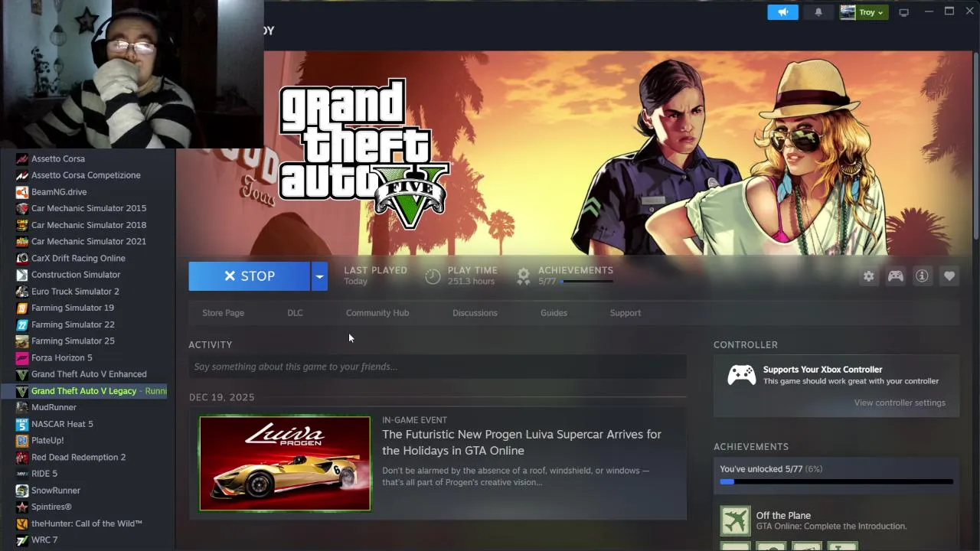Click the Euro Truck Simulator 2 icon
Image resolution: width=980 pixels, height=551 pixels.
tap(22, 292)
